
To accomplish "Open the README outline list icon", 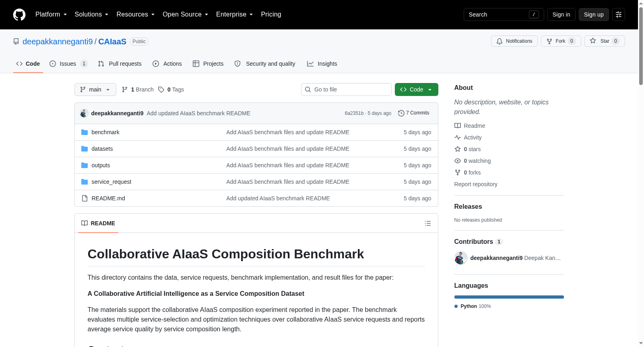I will coord(428,223).
